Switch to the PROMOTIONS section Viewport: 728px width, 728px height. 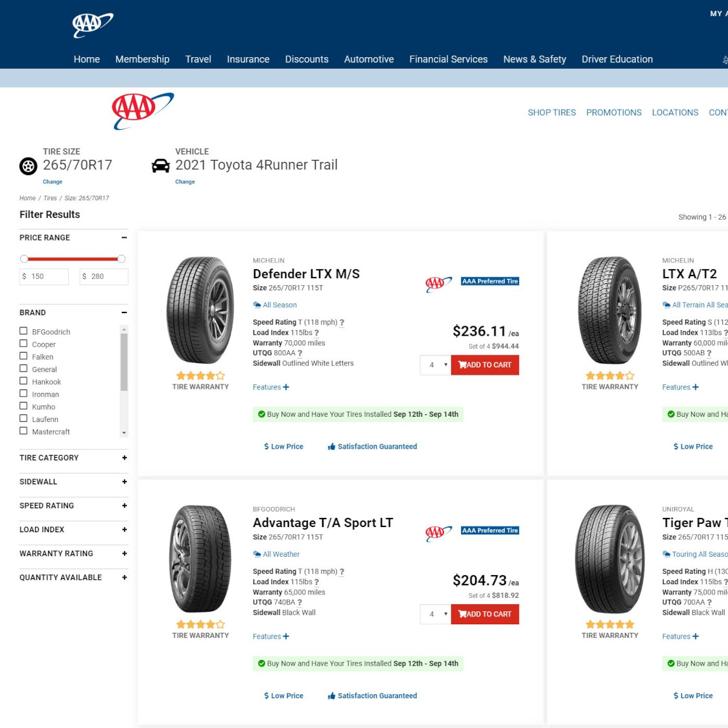[613, 112]
